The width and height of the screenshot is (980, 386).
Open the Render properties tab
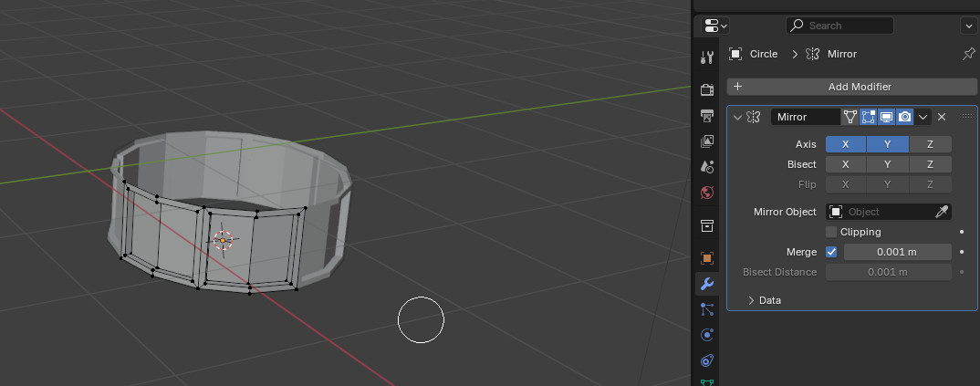coord(707,90)
